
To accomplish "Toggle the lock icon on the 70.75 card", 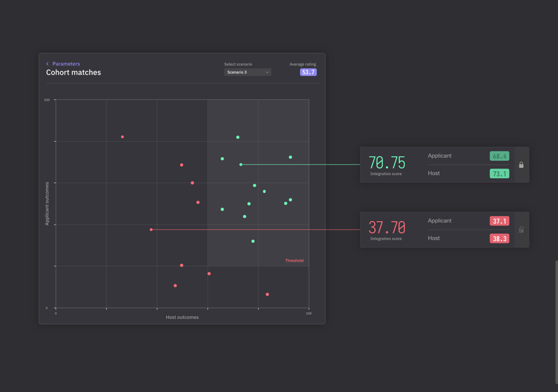I will point(521,165).
